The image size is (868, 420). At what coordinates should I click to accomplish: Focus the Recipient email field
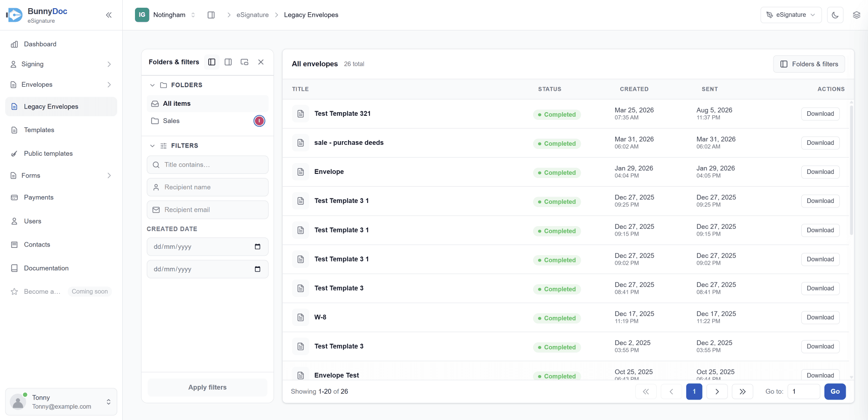coord(208,210)
